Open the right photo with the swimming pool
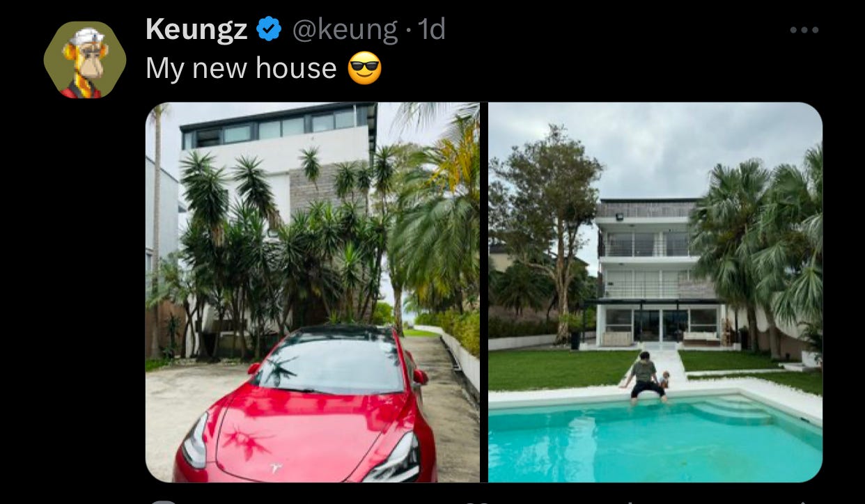Image resolution: width=865 pixels, height=504 pixels. pos(655,292)
